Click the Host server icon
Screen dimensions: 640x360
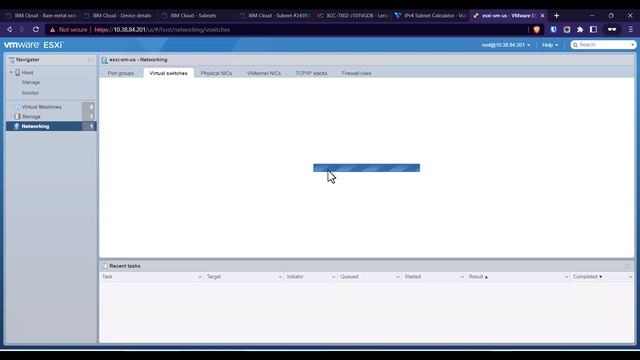tap(18, 72)
